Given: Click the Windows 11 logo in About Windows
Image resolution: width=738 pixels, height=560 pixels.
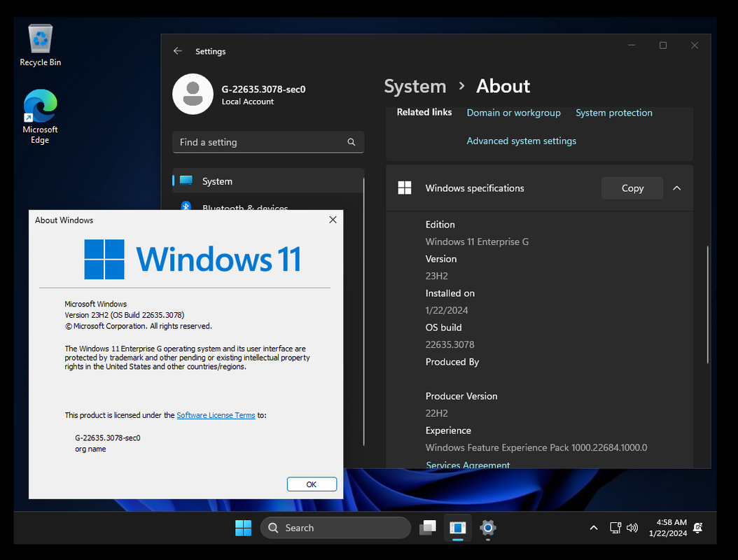Looking at the screenshot, I should pyautogui.click(x=192, y=259).
